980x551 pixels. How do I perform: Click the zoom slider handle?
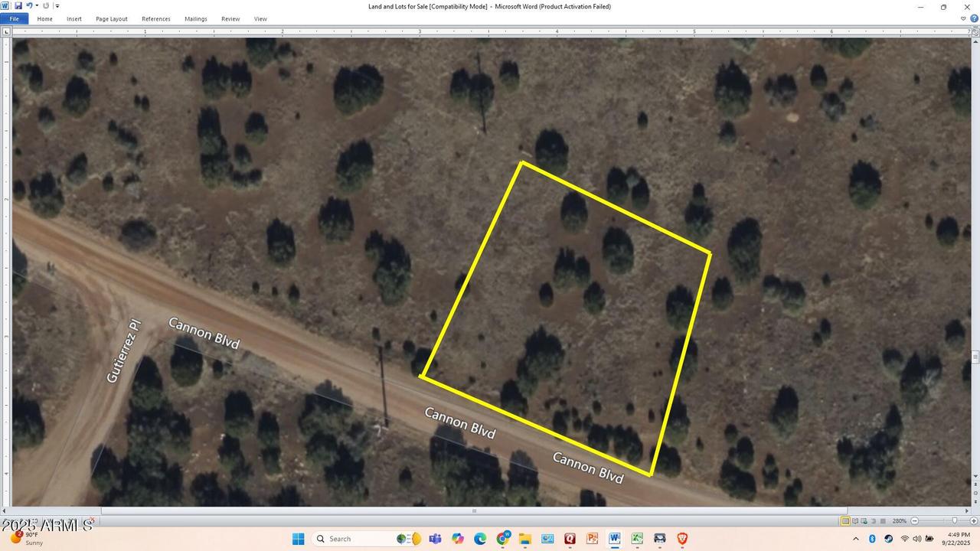coord(954,521)
